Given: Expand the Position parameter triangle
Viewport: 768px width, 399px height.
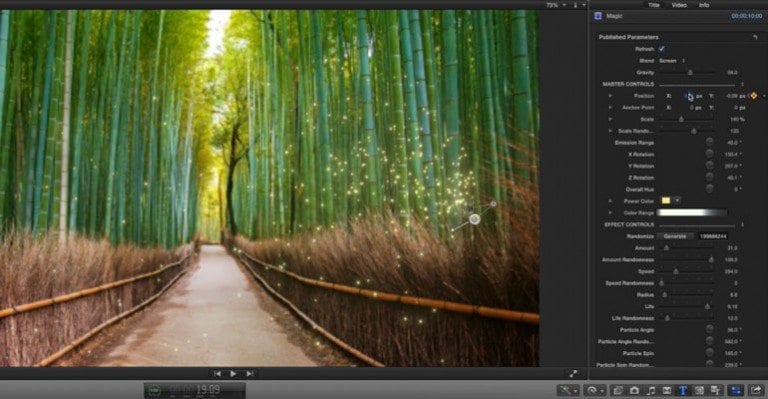Looking at the screenshot, I should (610, 96).
